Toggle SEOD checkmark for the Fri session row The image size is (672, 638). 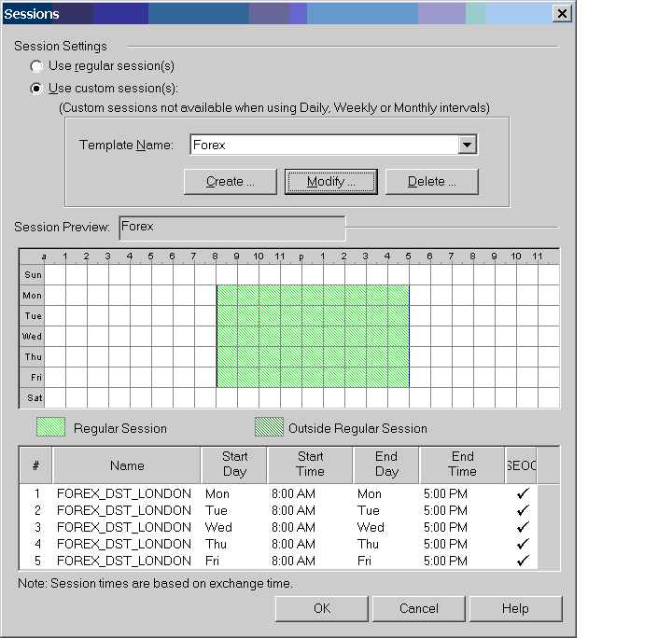tap(523, 561)
